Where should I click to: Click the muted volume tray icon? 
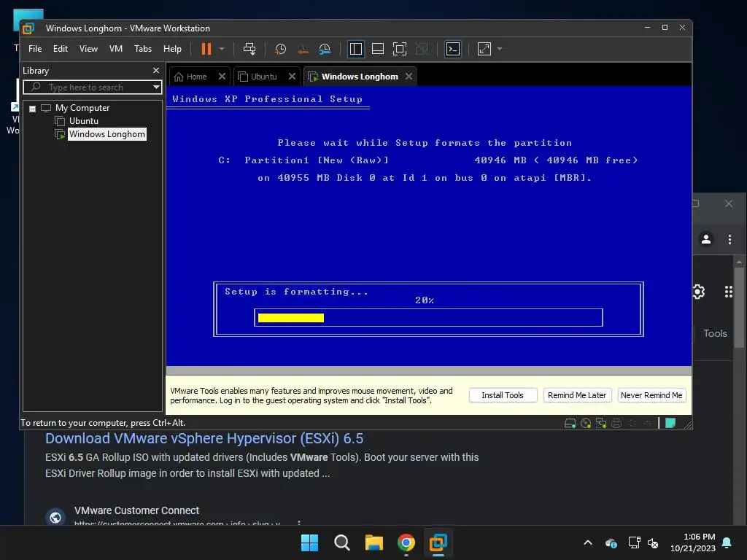click(653, 542)
